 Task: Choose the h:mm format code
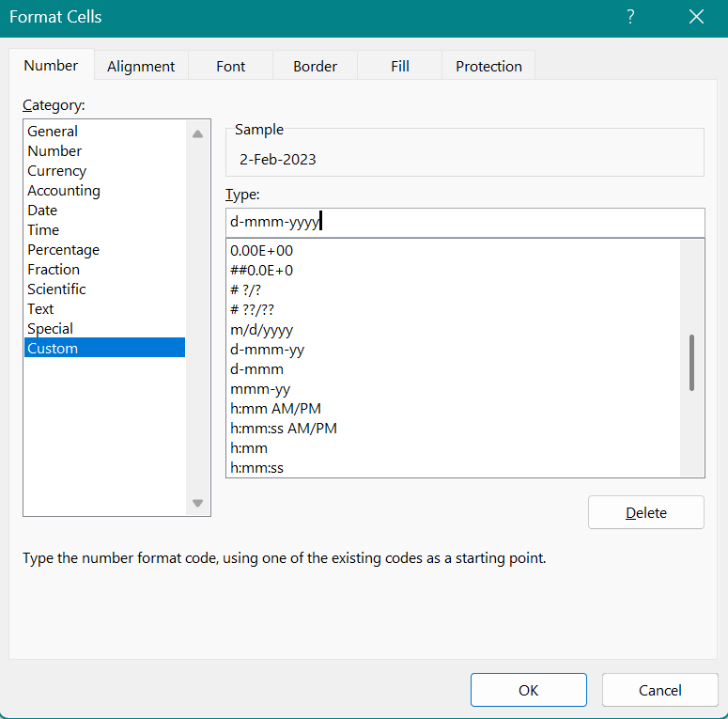click(x=453, y=448)
